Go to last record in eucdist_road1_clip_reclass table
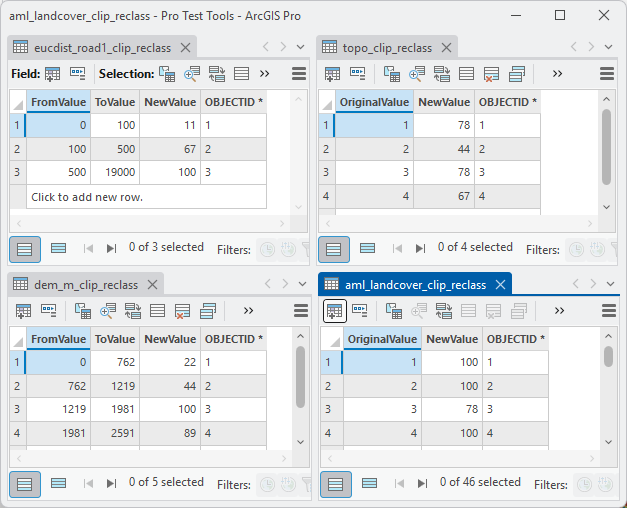 pos(112,249)
